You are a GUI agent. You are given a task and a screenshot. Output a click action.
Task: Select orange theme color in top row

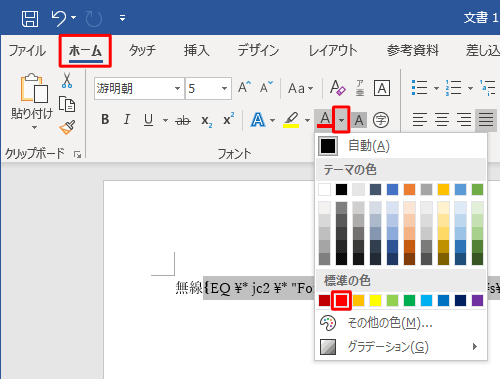[x=409, y=190]
